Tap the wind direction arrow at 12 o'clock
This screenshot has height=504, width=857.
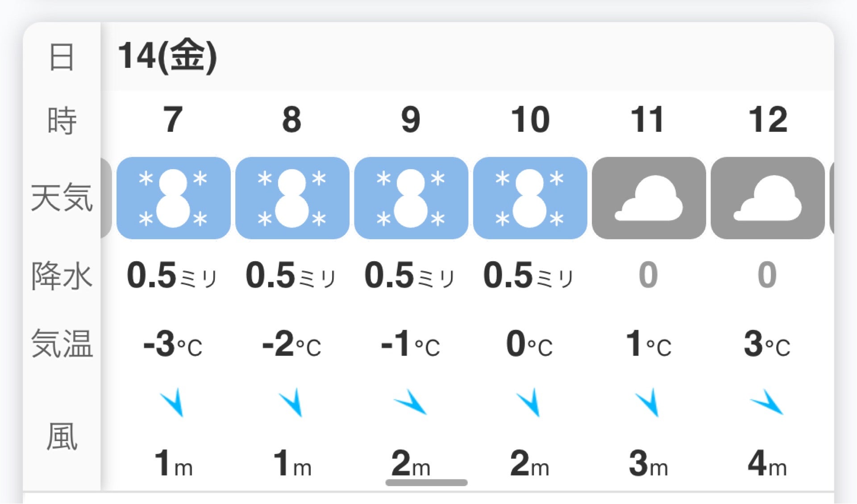(x=767, y=402)
